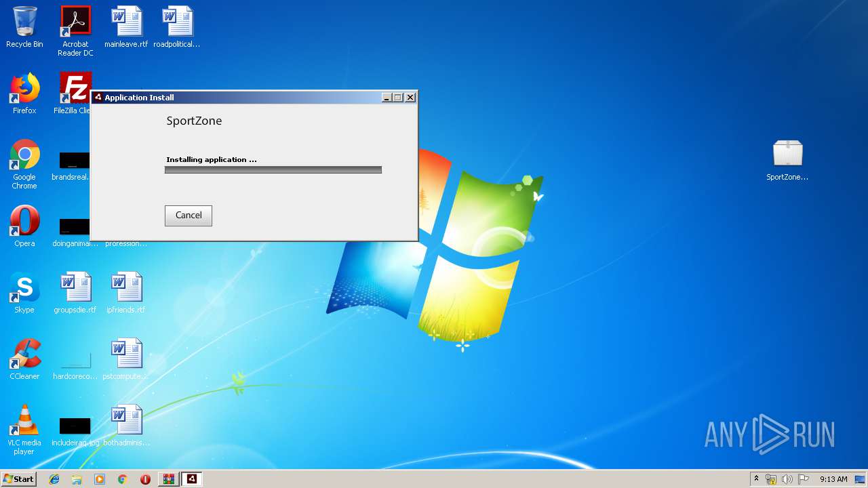This screenshot has width=868, height=488.
Task: Open the Recycle Bin icon
Action: coord(24,28)
